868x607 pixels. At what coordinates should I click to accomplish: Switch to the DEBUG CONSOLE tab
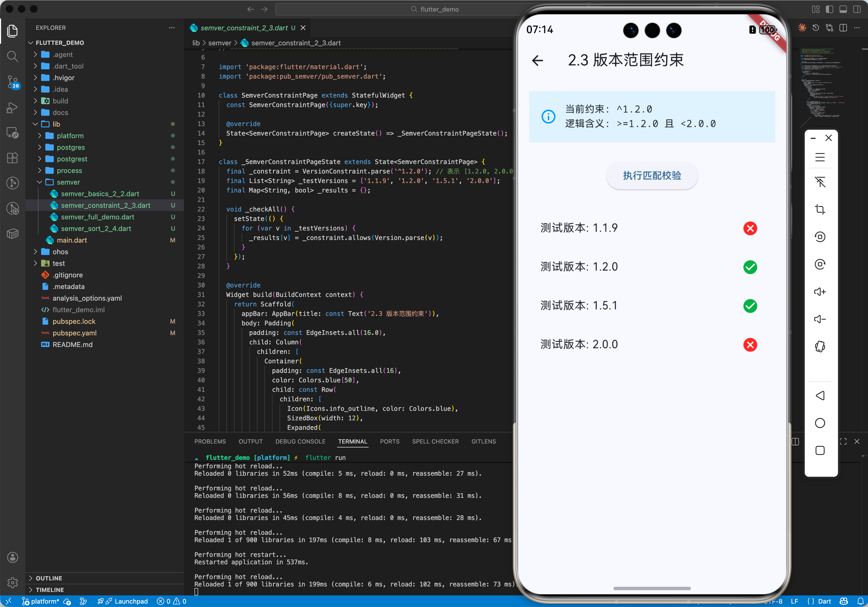tap(300, 441)
